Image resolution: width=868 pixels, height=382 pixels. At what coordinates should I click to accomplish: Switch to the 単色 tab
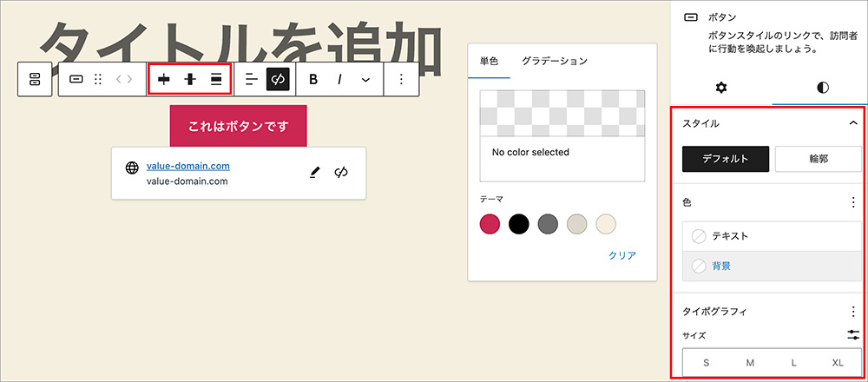pyautogui.click(x=490, y=62)
